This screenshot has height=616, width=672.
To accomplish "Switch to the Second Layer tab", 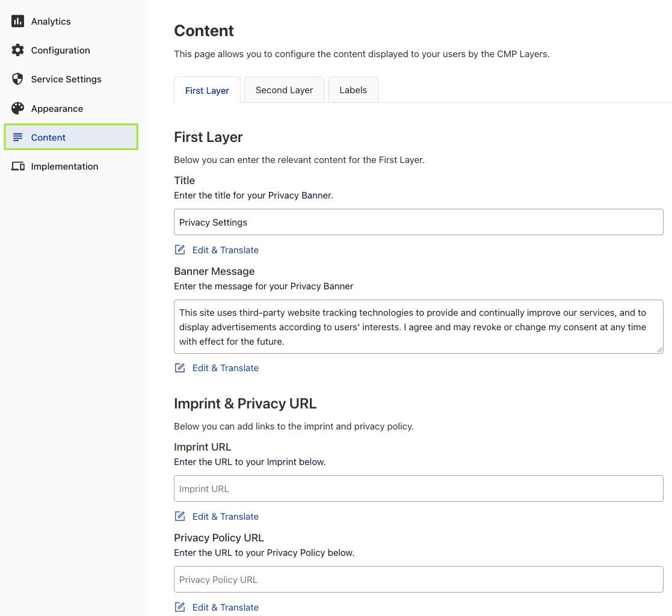I will (x=284, y=90).
